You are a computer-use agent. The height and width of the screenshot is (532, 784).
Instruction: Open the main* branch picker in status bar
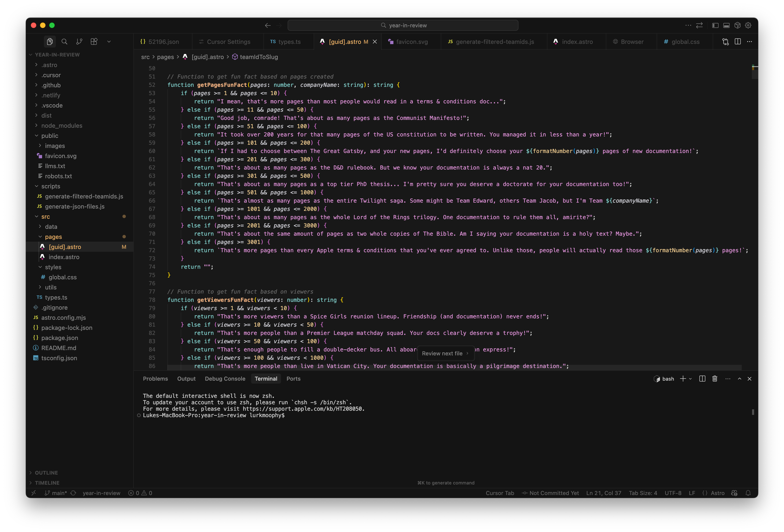(x=56, y=493)
